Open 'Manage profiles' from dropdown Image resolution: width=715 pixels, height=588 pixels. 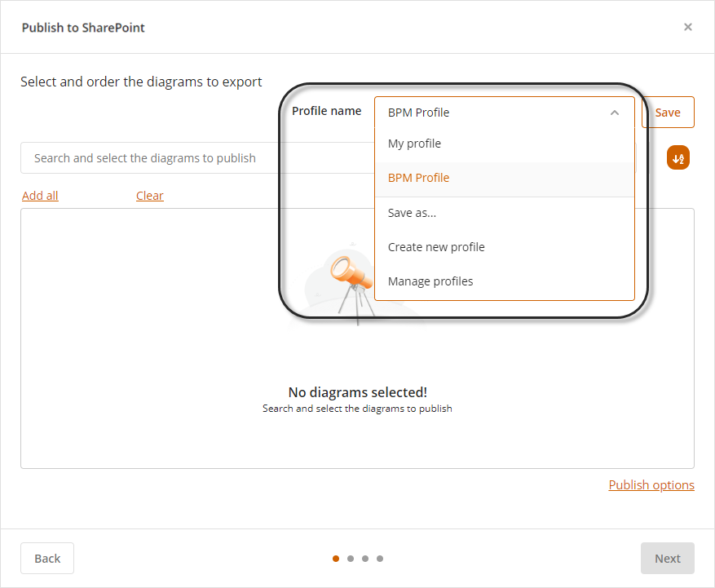click(x=430, y=281)
